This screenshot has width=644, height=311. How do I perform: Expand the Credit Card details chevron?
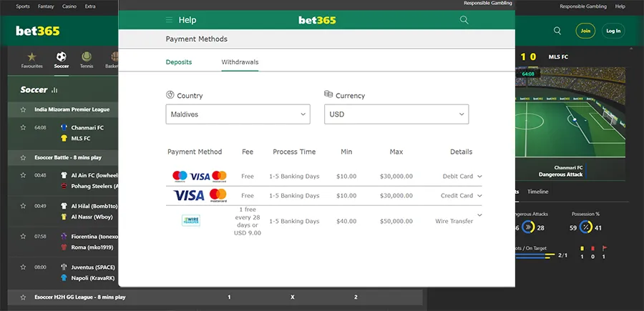click(479, 196)
